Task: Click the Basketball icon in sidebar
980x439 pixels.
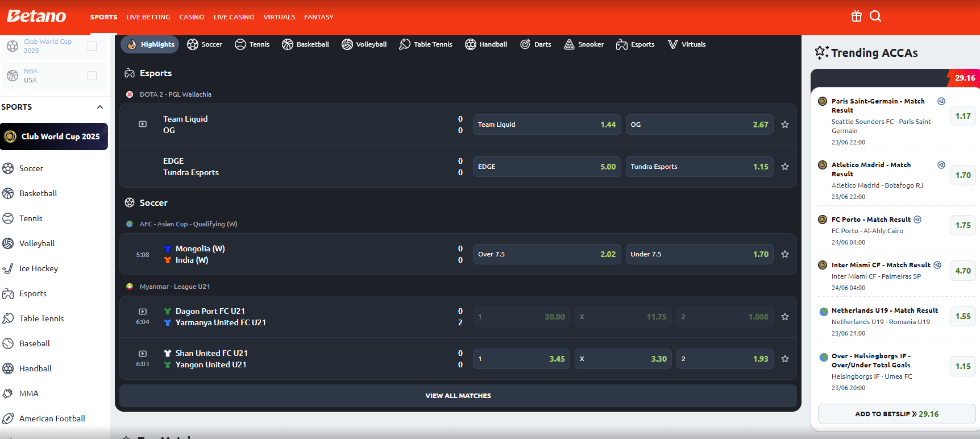Action: [8, 193]
